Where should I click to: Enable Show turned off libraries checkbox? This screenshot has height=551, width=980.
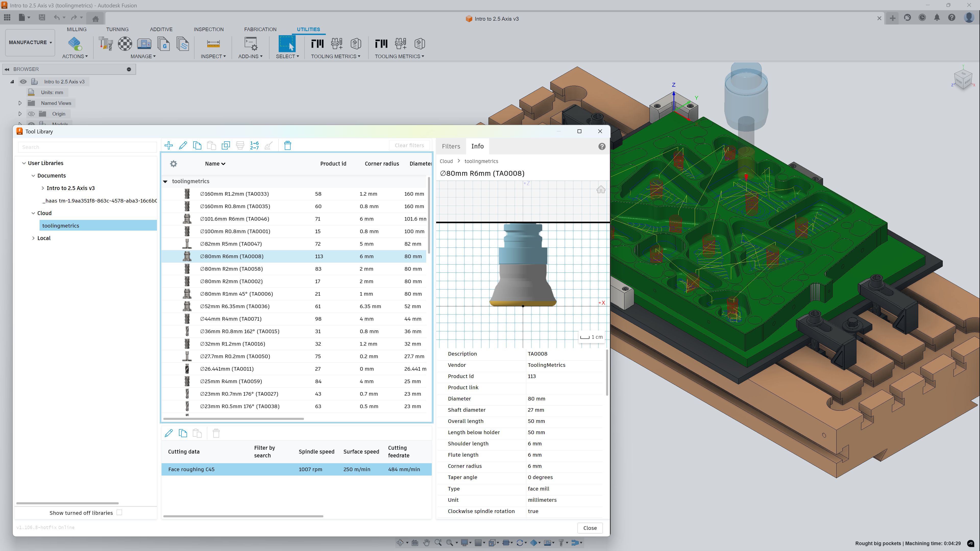click(119, 512)
